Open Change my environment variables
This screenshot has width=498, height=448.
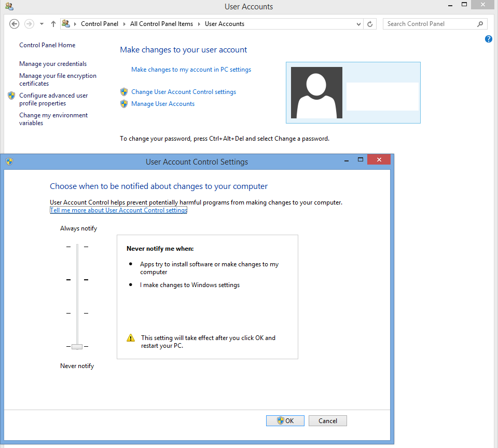click(53, 119)
